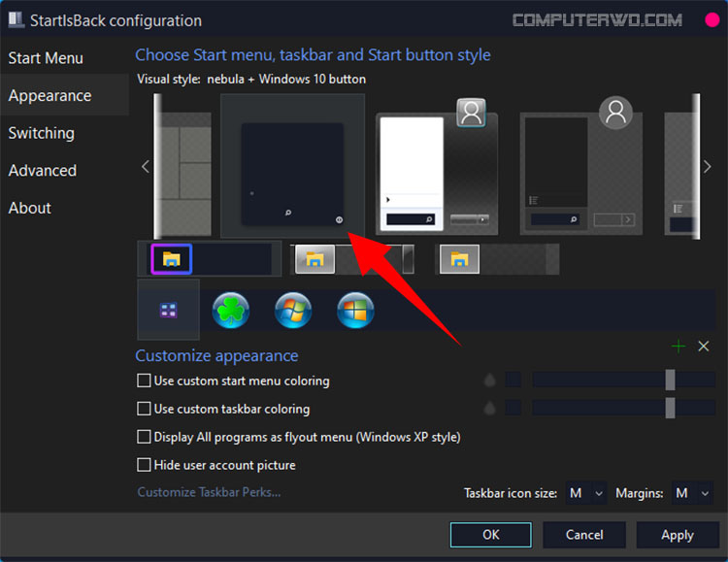Remove start button image with X icon

pyautogui.click(x=704, y=346)
